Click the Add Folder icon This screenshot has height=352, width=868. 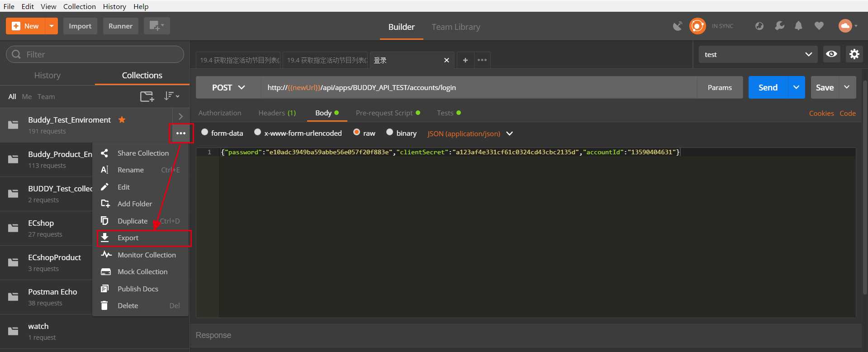pyautogui.click(x=105, y=204)
